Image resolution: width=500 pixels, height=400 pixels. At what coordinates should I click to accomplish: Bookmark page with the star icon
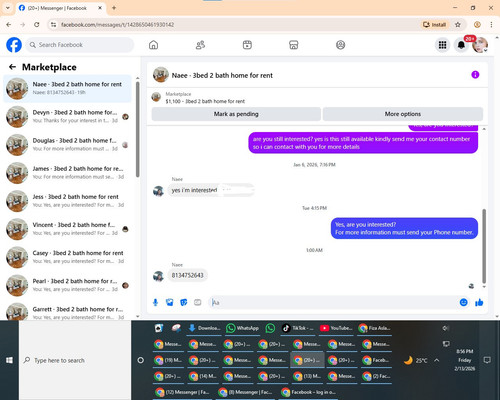pyautogui.click(x=458, y=24)
